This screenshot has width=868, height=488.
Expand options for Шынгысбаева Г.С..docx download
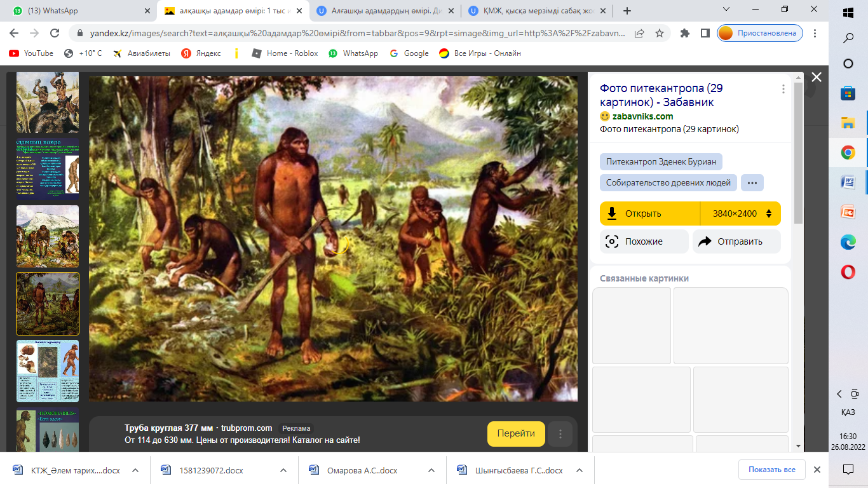point(580,471)
